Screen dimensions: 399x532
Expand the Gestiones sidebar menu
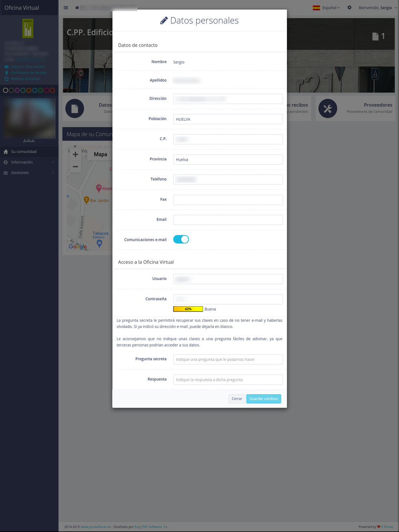point(29,173)
